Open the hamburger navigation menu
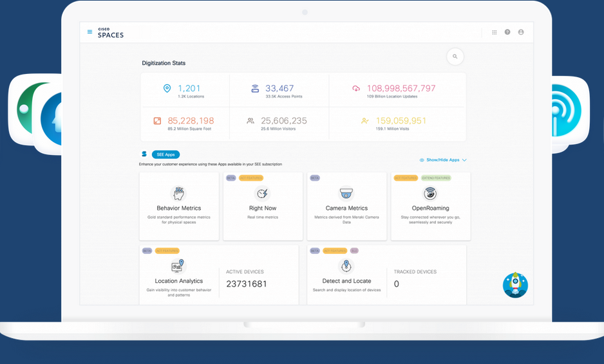The image size is (604, 364). (x=90, y=32)
